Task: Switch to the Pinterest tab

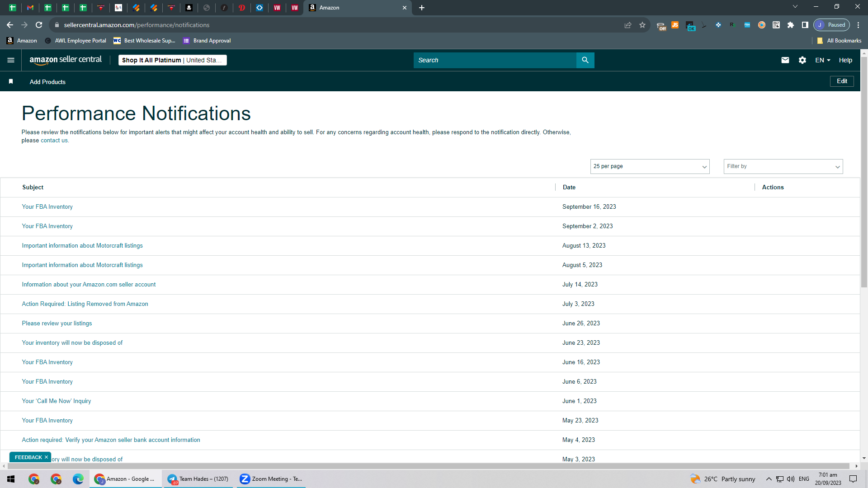Action: coord(242,8)
